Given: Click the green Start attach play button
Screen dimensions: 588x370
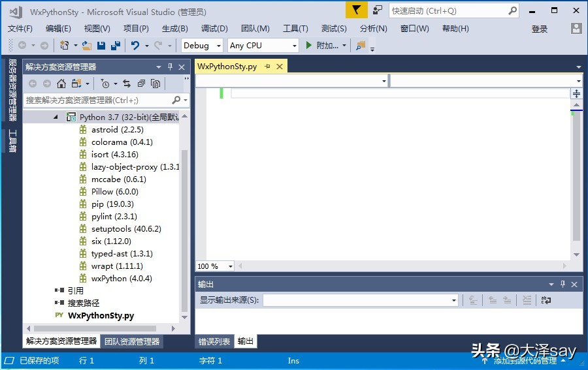Looking at the screenshot, I should [308, 45].
